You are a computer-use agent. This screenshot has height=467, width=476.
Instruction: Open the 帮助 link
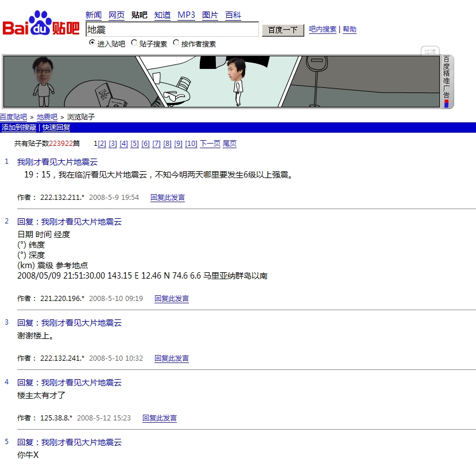tap(350, 29)
